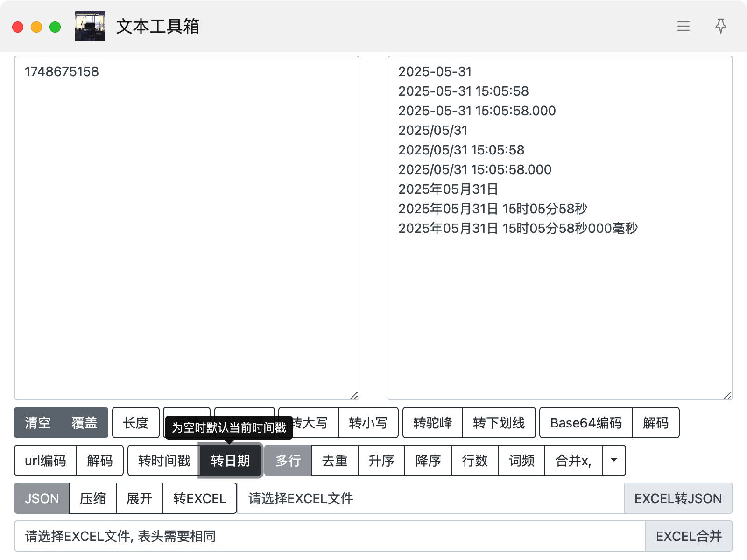The height and width of the screenshot is (560, 747).
Task: Pin the window with the pushpin icon
Action: (x=720, y=26)
